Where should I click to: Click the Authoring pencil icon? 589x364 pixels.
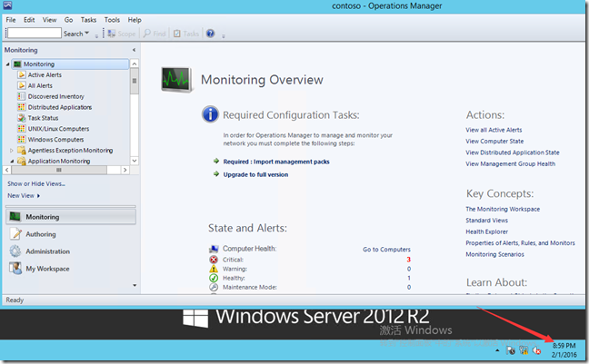(15, 234)
